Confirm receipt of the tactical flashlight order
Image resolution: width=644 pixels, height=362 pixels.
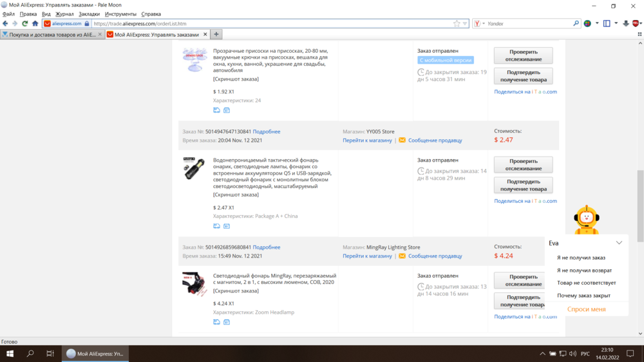(x=523, y=185)
